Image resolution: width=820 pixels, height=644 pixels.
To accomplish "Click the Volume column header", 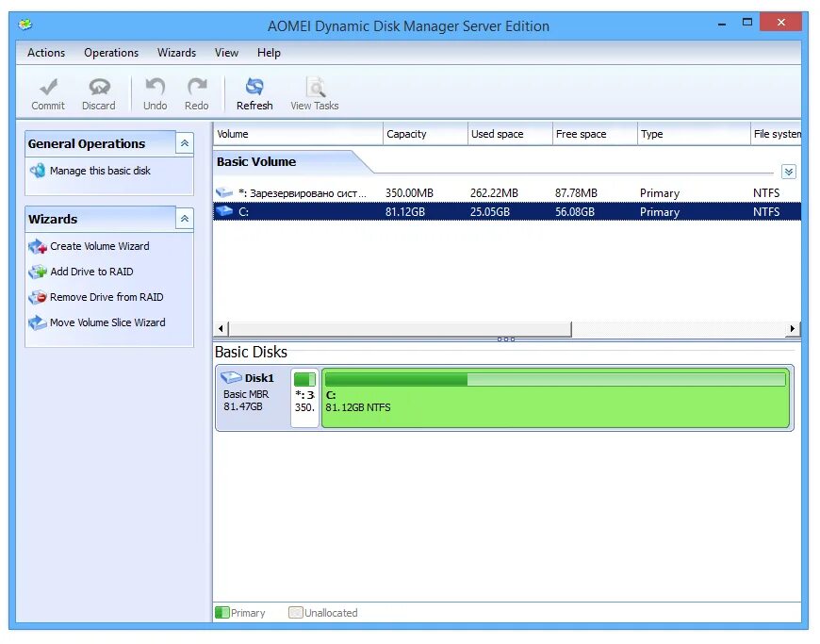I will coord(298,134).
